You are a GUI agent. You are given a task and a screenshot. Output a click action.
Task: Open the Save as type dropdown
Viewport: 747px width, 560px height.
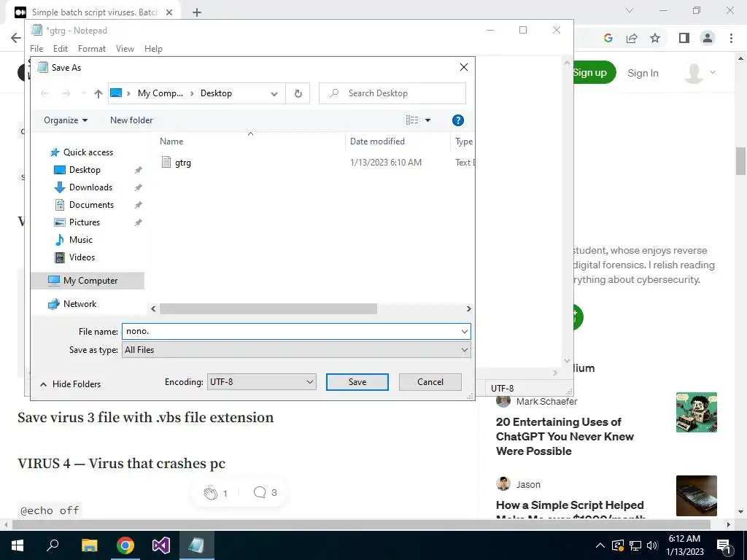tap(296, 350)
